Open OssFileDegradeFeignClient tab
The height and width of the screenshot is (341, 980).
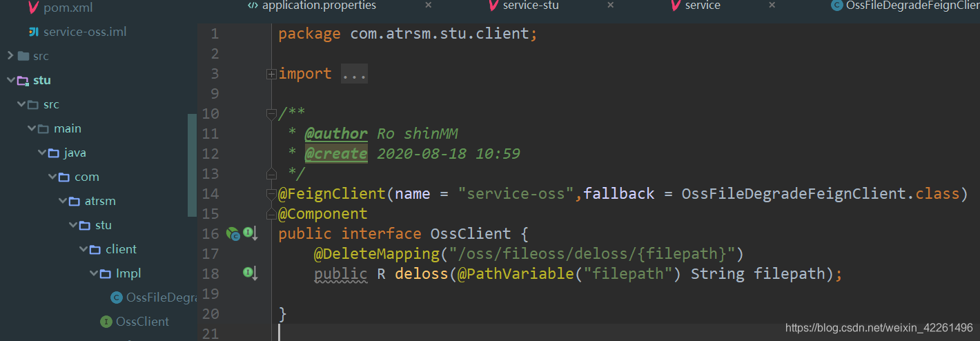click(x=912, y=6)
